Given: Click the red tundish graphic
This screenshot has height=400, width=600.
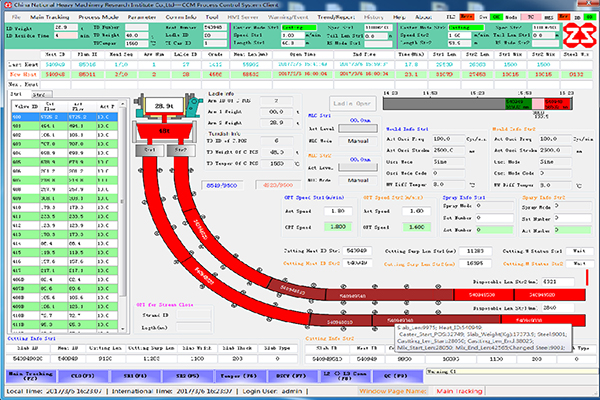Looking at the screenshot, I should coord(165,131).
